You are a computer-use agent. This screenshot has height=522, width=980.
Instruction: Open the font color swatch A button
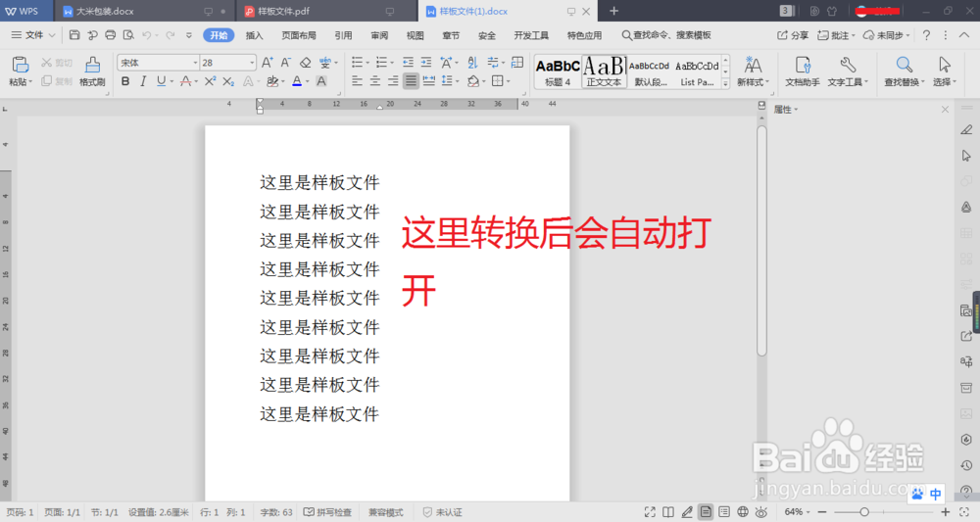click(x=297, y=81)
